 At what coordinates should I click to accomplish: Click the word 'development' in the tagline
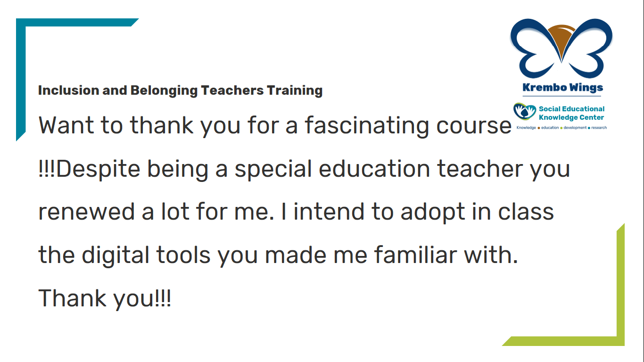click(x=575, y=128)
